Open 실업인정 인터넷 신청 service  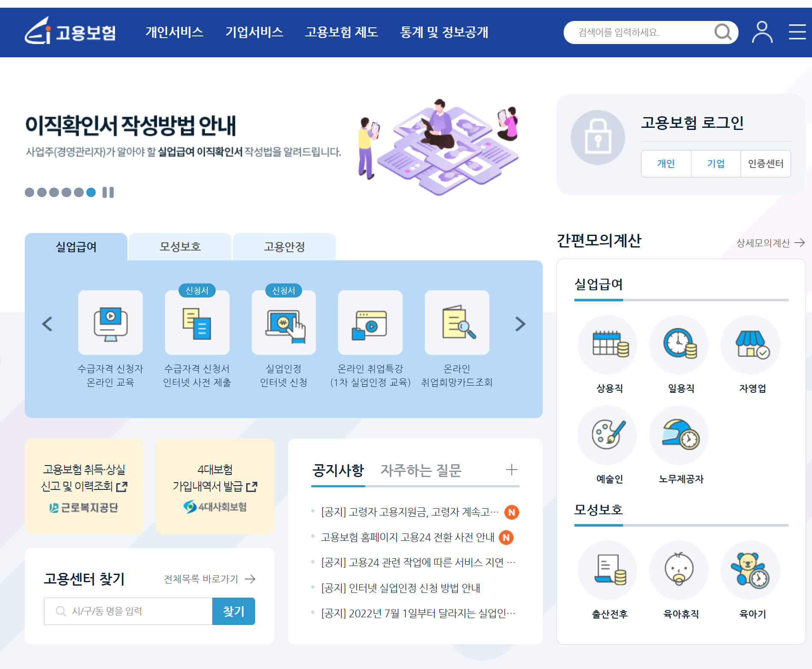click(283, 323)
